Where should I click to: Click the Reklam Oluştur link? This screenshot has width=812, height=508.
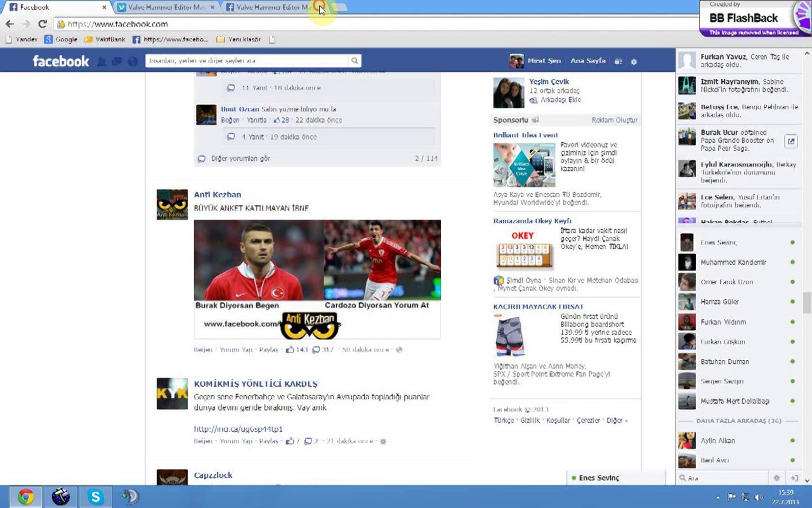point(615,120)
